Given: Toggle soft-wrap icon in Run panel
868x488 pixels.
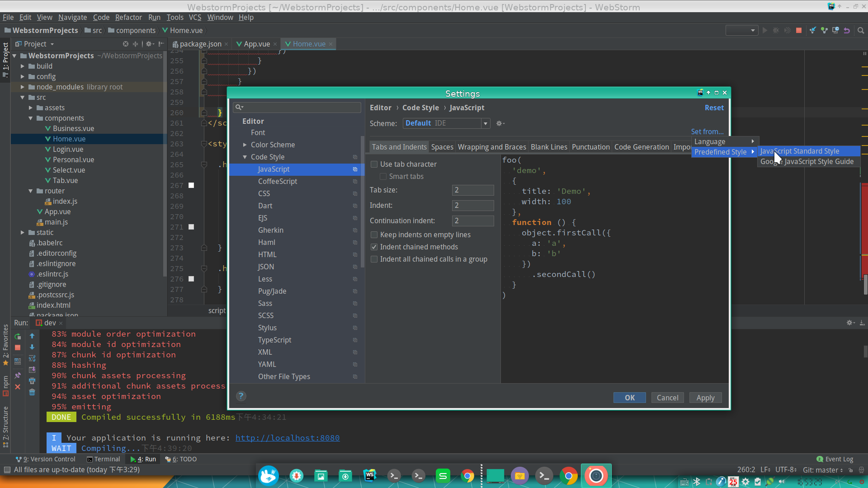Looking at the screenshot, I should pyautogui.click(x=32, y=358).
